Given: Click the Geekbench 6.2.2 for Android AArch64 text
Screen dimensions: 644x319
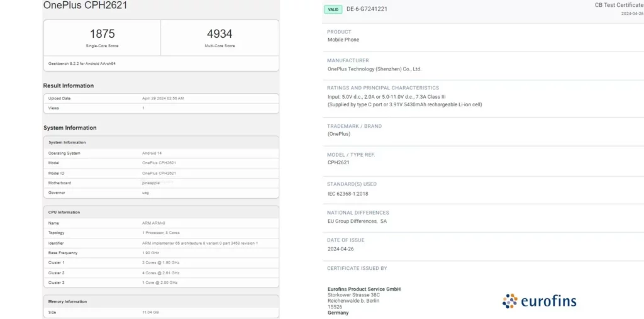Looking at the screenshot, I should pos(82,64).
